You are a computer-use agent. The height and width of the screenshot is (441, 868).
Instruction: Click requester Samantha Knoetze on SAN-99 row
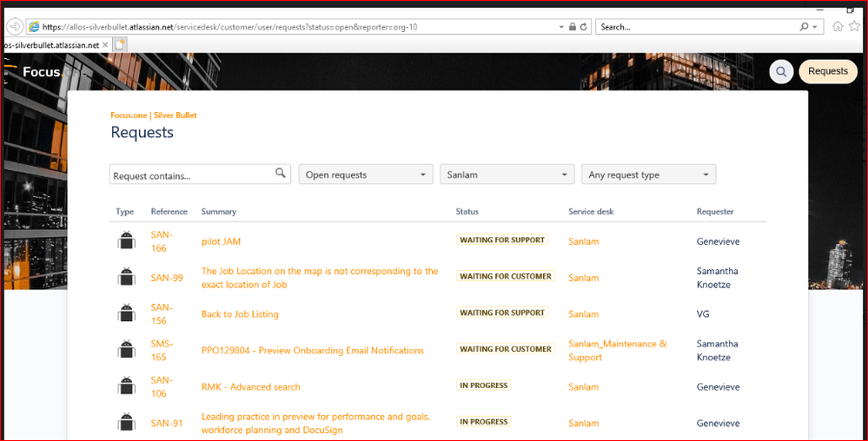click(717, 278)
